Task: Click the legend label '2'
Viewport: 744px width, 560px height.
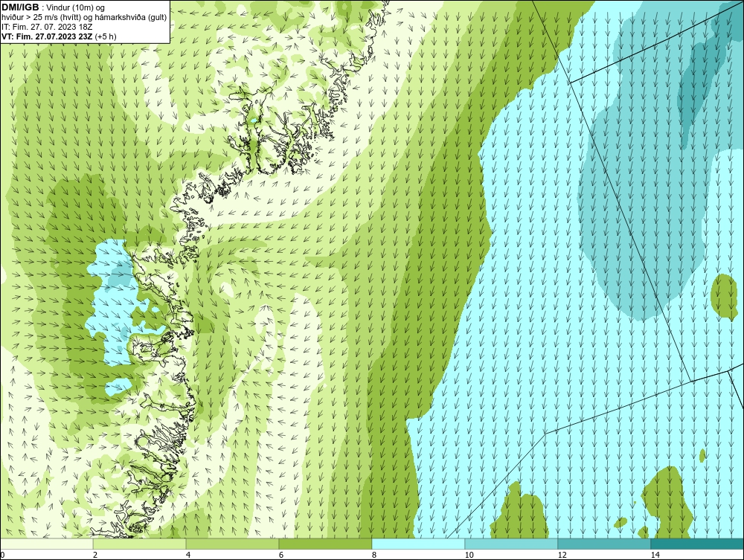Action: 95,555
